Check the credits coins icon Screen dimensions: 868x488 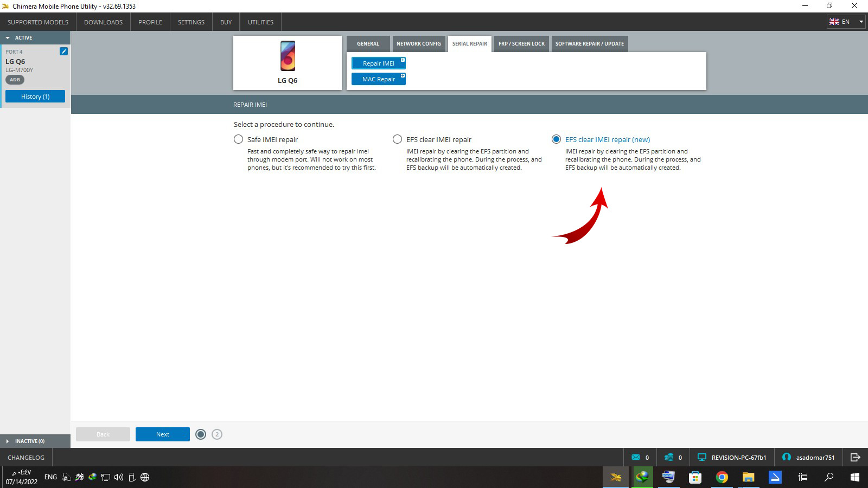pyautogui.click(x=669, y=457)
